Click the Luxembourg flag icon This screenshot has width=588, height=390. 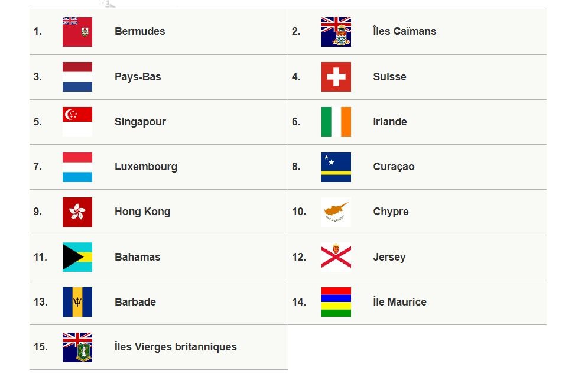pos(77,167)
